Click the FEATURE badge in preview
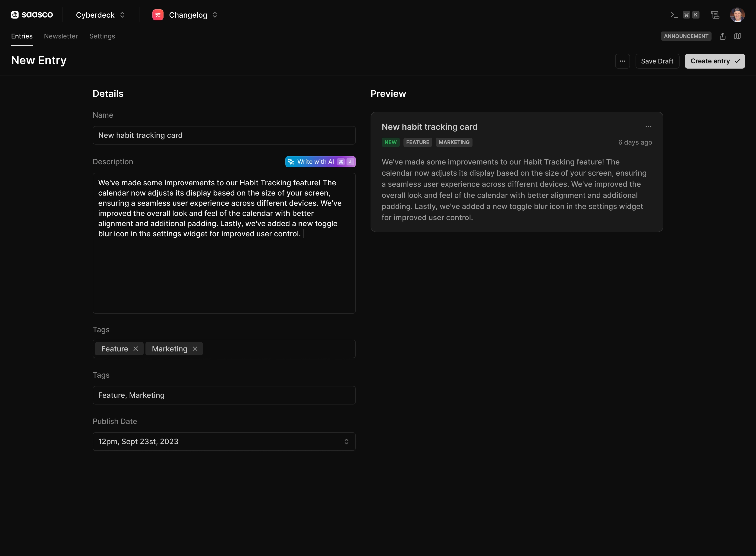Image resolution: width=756 pixels, height=556 pixels. [x=418, y=142]
